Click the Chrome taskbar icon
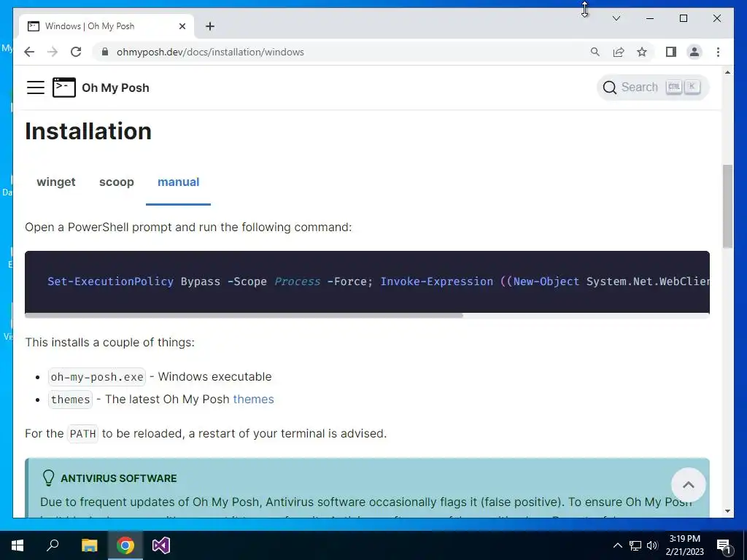Image resolution: width=747 pixels, height=560 pixels. coord(125,545)
